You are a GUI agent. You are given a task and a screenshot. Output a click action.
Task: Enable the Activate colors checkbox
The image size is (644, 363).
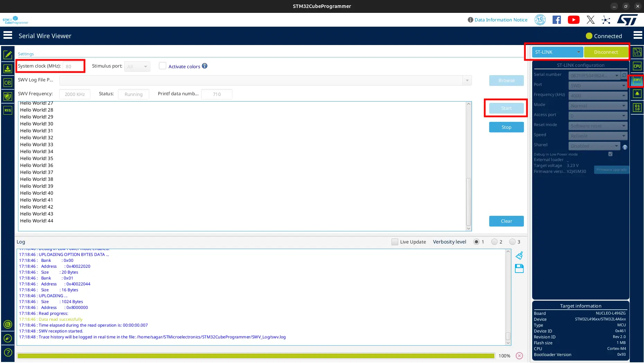point(162,66)
